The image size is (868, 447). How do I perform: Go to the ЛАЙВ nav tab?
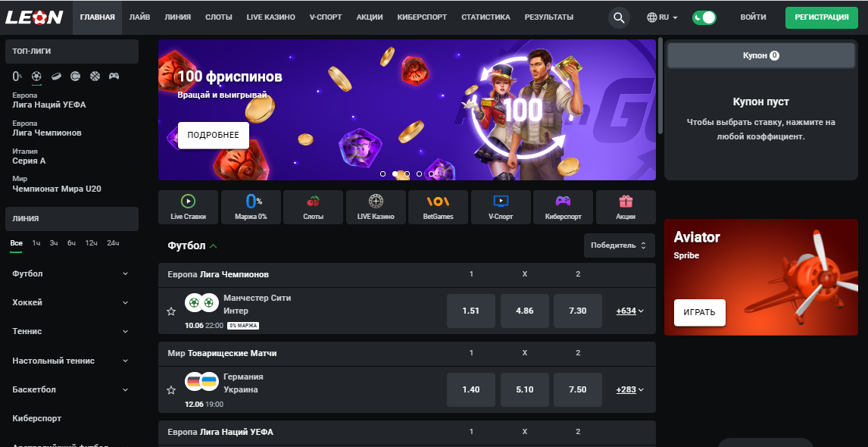pyautogui.click(x=139, y=17)
